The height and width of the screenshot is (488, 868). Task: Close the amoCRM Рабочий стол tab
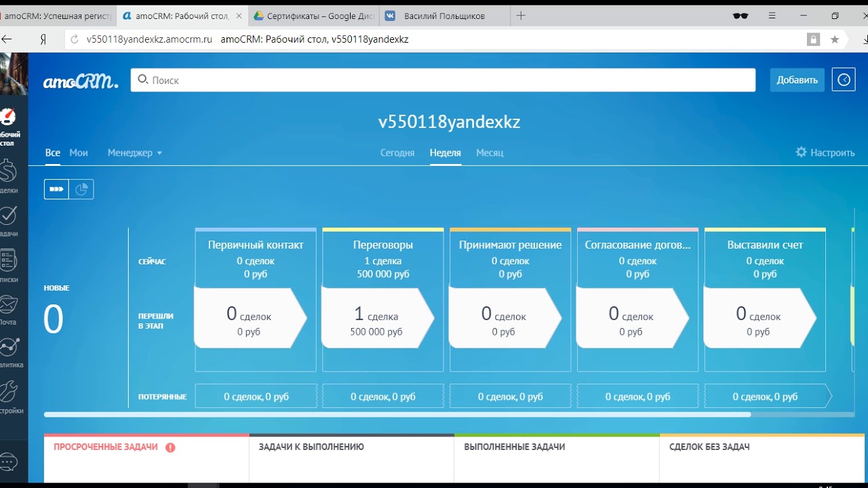(239, 16)
